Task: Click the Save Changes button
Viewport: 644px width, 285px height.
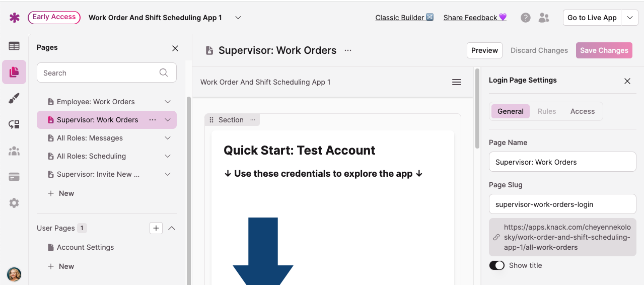Action: coord(604,50)
